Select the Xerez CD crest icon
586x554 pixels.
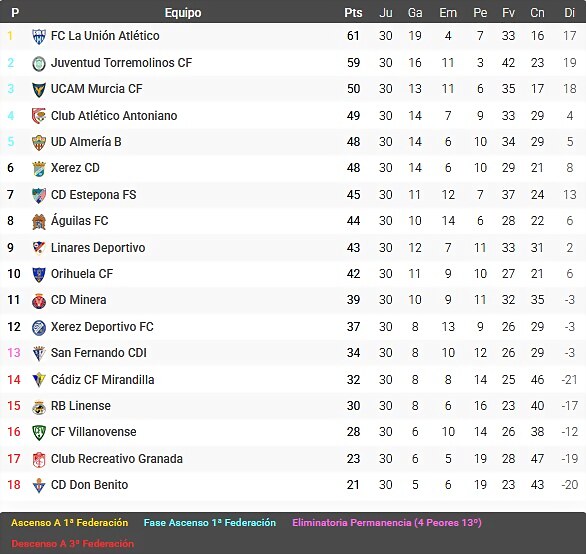click(x=39, y=169)
